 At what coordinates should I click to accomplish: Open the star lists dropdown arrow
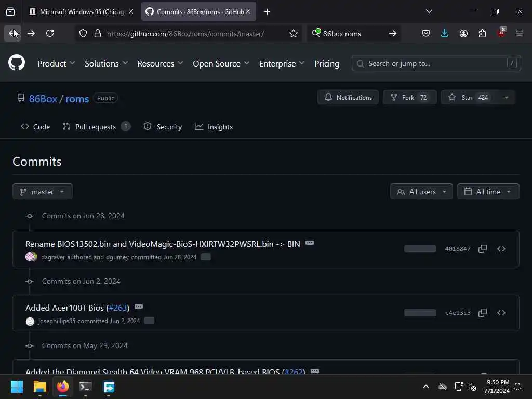[x=506, y=97]
